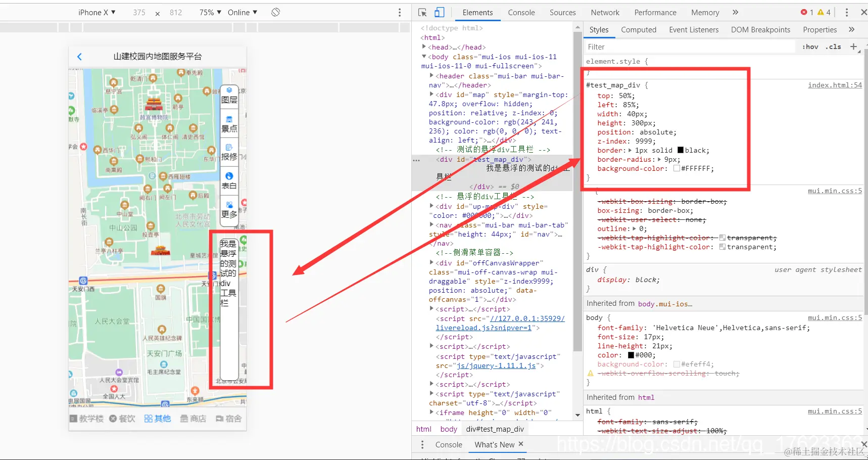The image size is (868, 460).
Task: Open the device toolbar three-dot menu
Action: pyautogui.click(x=400, y=12)
